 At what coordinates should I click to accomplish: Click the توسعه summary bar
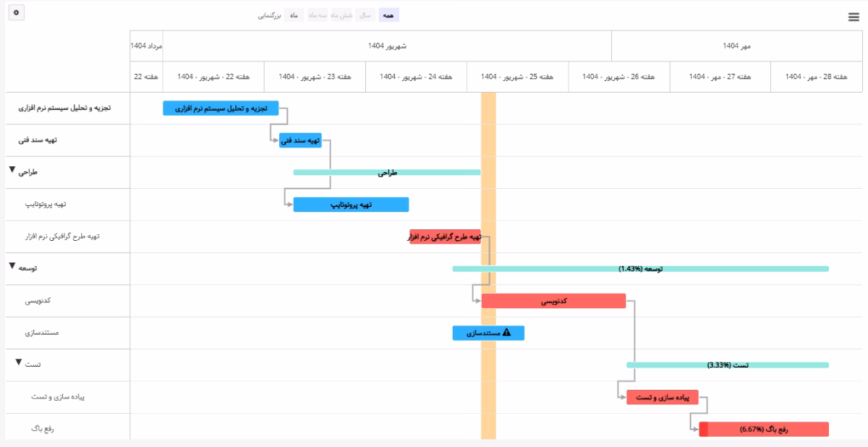point(640,268)
